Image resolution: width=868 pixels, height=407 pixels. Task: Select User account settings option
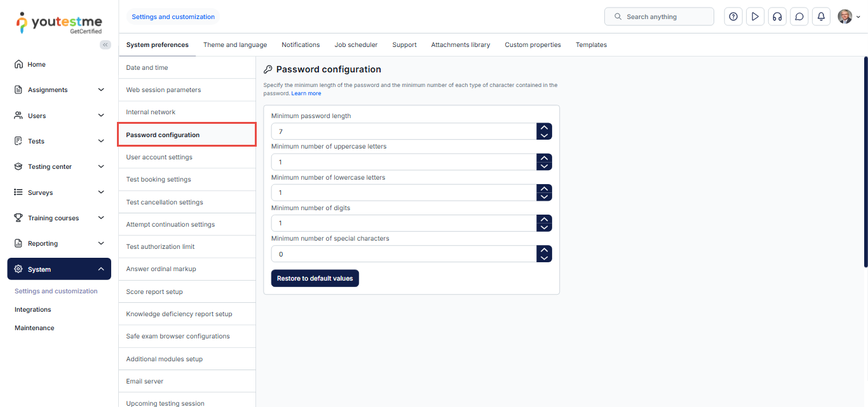[x=159, y=157]
